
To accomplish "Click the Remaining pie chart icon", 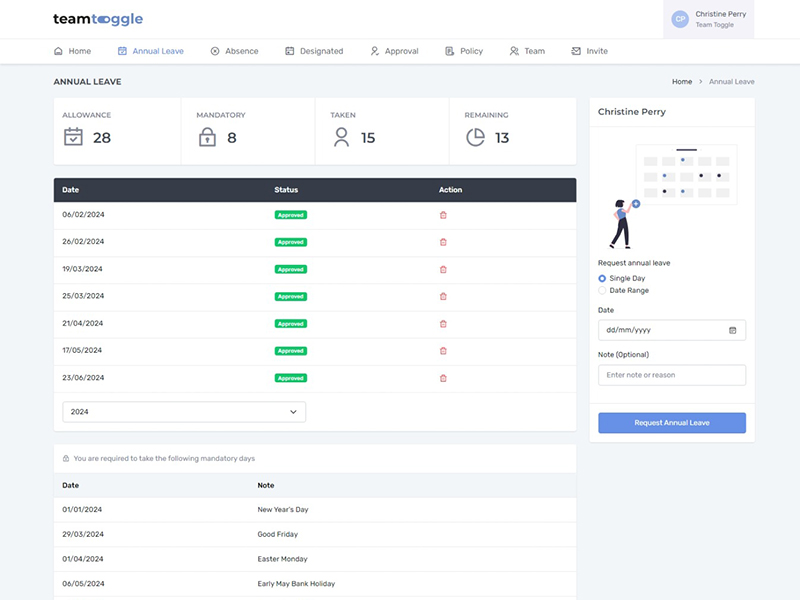I will pyautogui.click(x=476, y=137).
